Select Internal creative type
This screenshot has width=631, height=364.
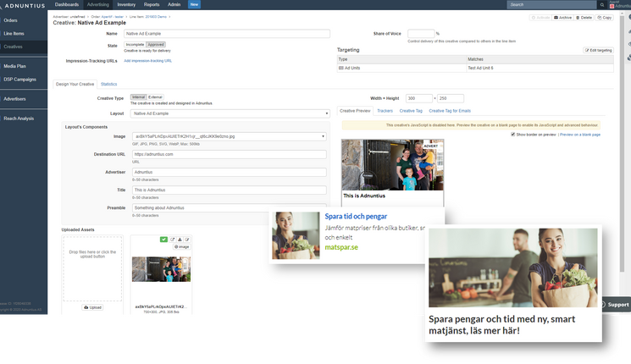point(138,97)
